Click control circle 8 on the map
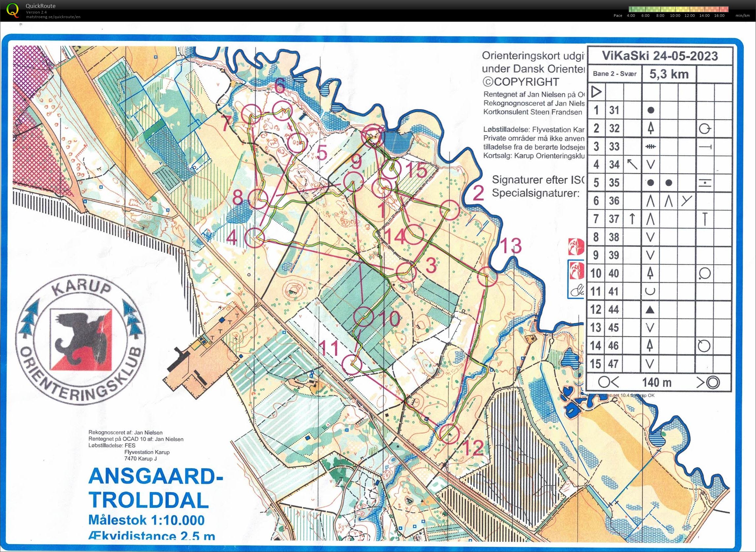Screen dimensions: 756x552 tap(259, 199)
